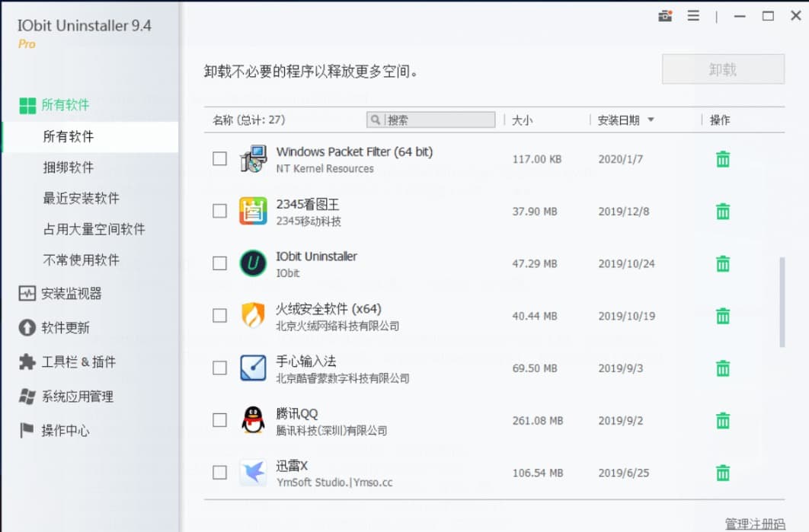Tick the 火绒安全软件 (x64) checkbox
The height and width of the screenshot is (532, 809).
pos(220,316)
